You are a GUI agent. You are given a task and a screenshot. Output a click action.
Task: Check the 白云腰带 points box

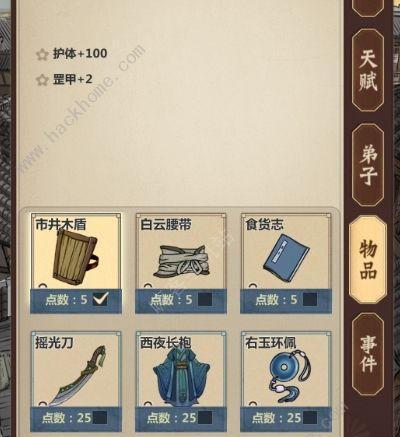205,299
